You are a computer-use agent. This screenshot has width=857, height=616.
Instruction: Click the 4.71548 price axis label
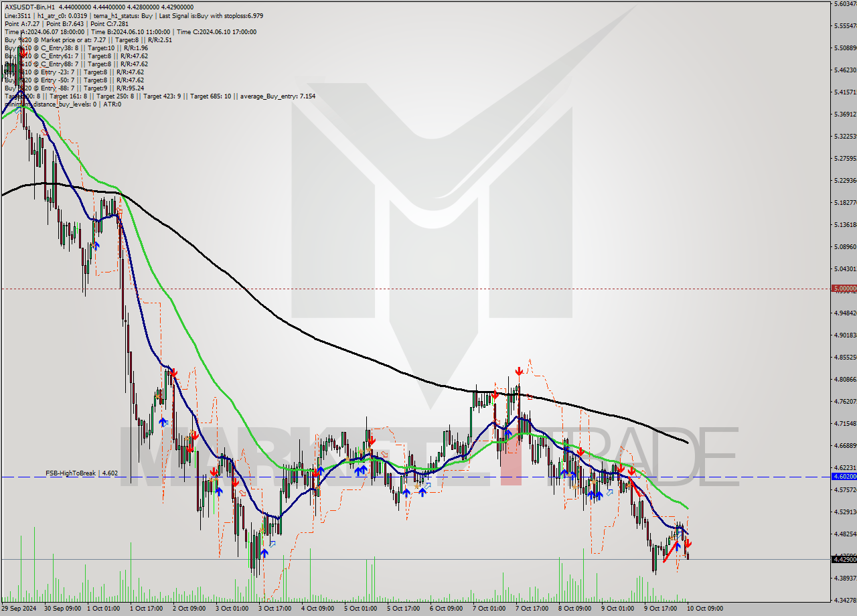[x=845, y=423]
